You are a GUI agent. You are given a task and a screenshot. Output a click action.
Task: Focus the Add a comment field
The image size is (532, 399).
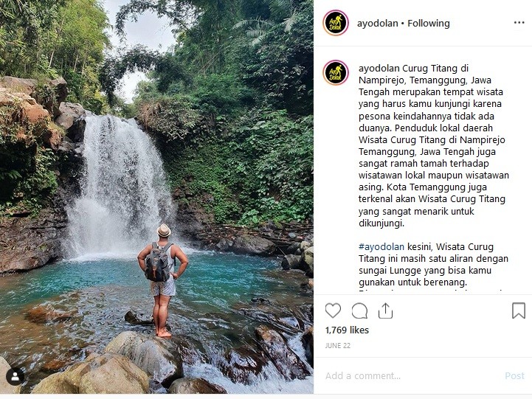[410, 376]
